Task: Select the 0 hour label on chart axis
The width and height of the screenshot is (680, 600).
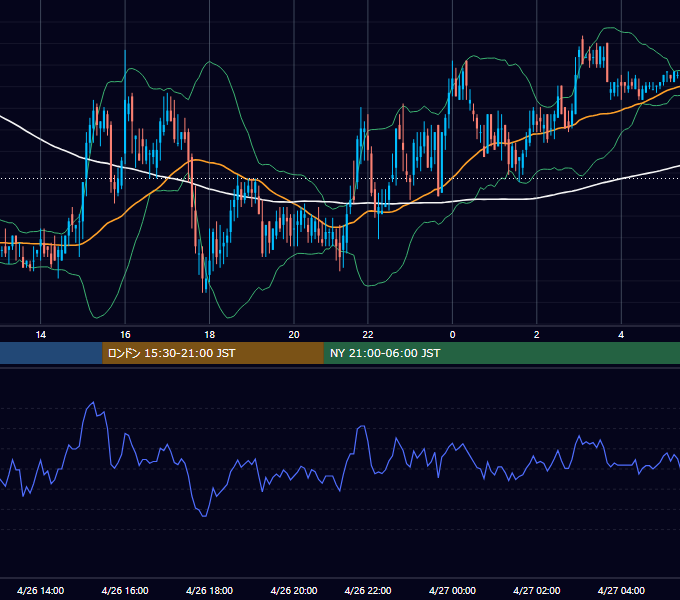Action: [452, 335]
